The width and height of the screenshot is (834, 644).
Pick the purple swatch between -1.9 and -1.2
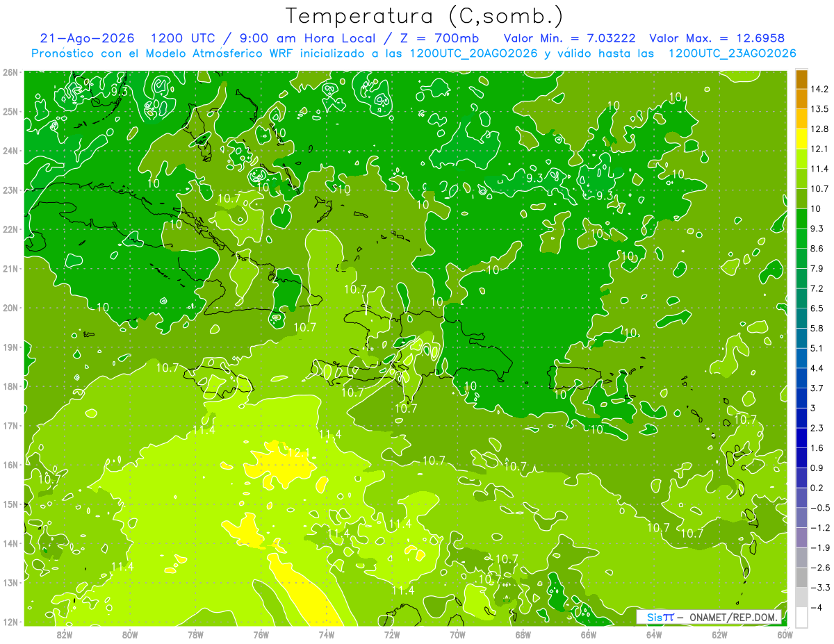[x=801, y=538]
